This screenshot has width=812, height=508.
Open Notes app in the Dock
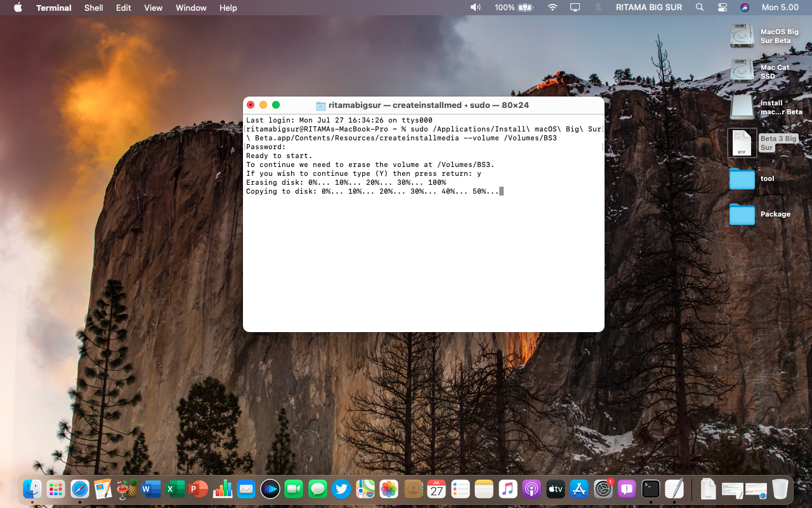[484, 489]
